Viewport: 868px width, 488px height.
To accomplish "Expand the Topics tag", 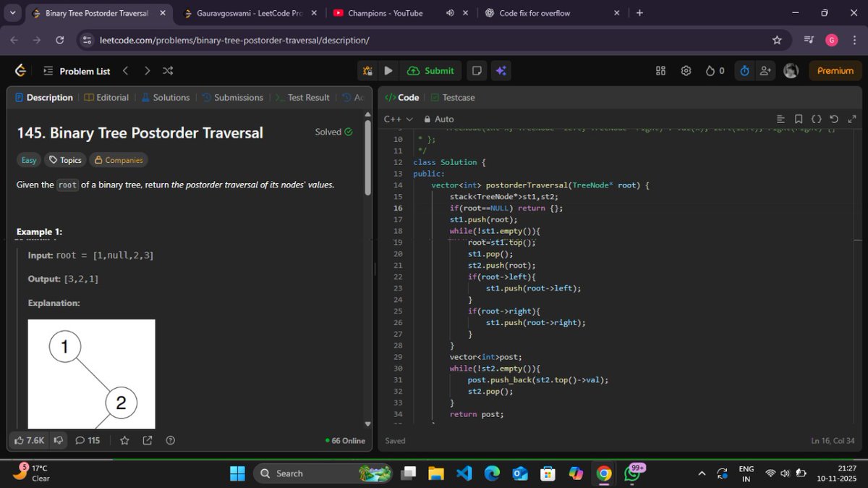I will tap(65, 159).
